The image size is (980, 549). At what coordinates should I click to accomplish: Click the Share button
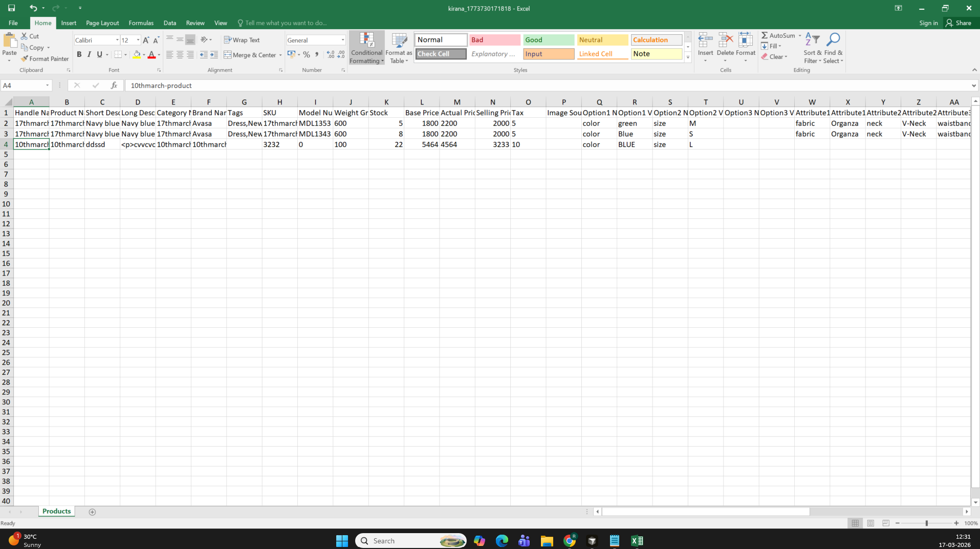[959, 23]
